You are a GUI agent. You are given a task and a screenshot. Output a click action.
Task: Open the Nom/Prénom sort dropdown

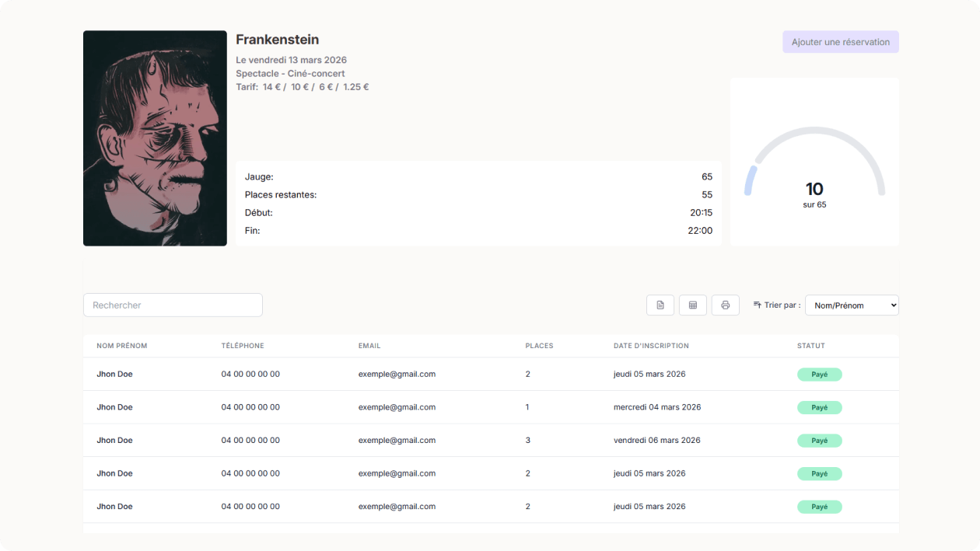[852, 305]
